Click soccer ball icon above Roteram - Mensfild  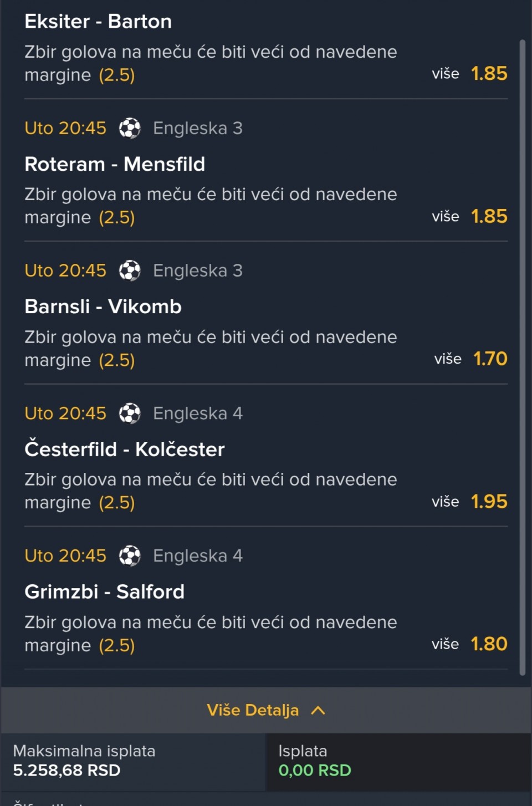click(x=130, y=128)
